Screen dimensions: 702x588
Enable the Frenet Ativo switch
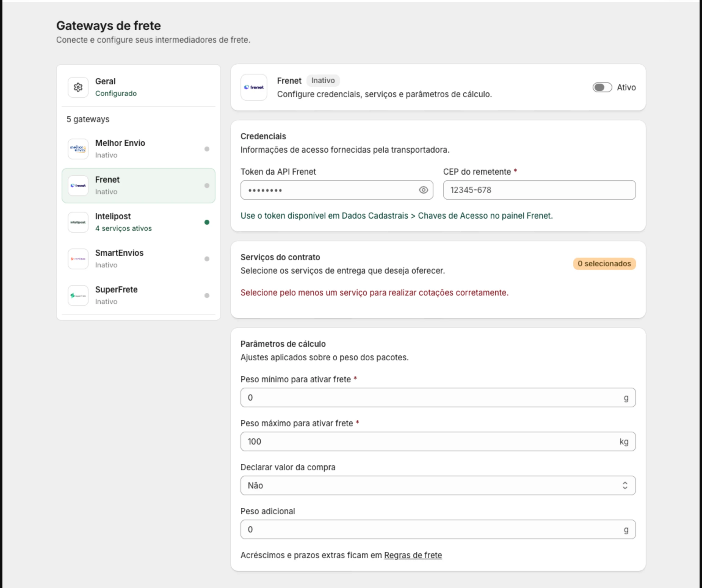602,87
